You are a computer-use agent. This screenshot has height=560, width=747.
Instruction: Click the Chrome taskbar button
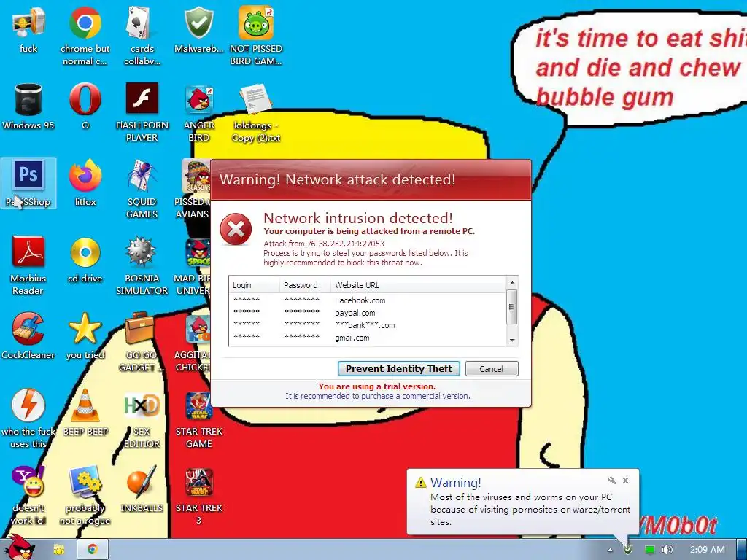(x=93, y=550)
